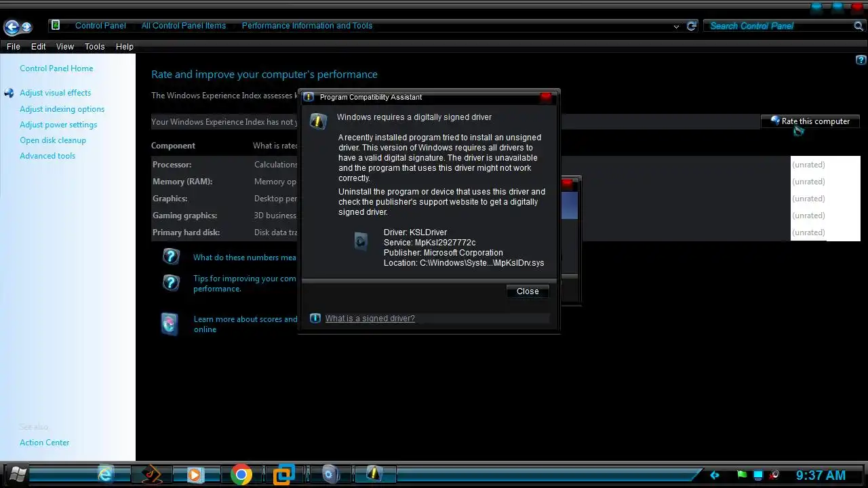The height and width of the screenshot is (488, 868).
Task: Click the network tray icon
Action: [758, 475]
